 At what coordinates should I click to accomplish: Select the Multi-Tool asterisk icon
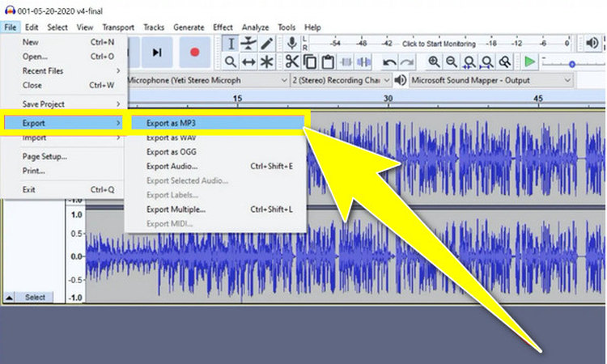266,61
